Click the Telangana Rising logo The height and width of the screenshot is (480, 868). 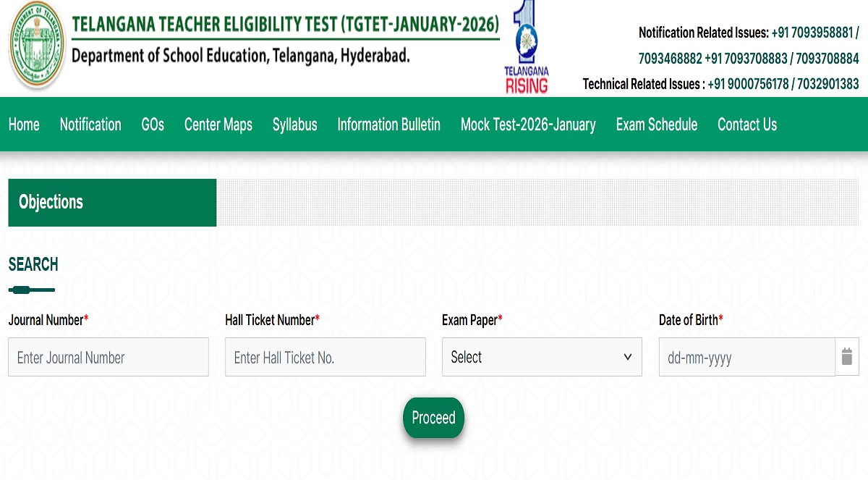coord(526,47)
